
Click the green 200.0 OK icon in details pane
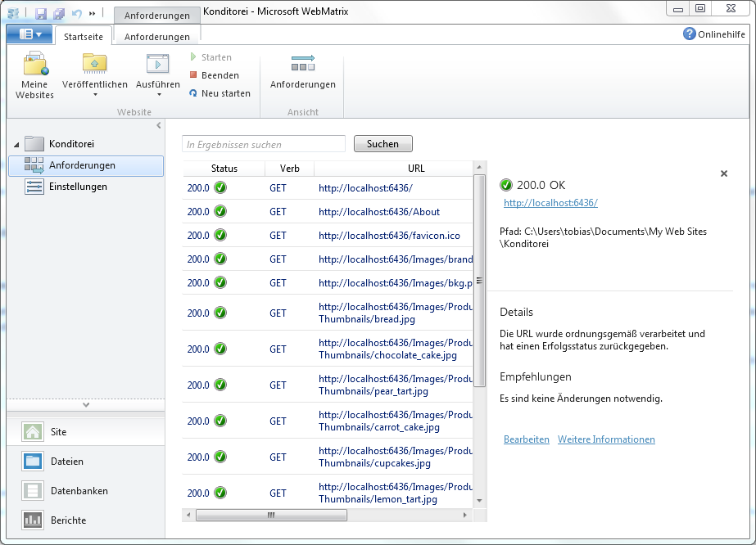[505, 185]
